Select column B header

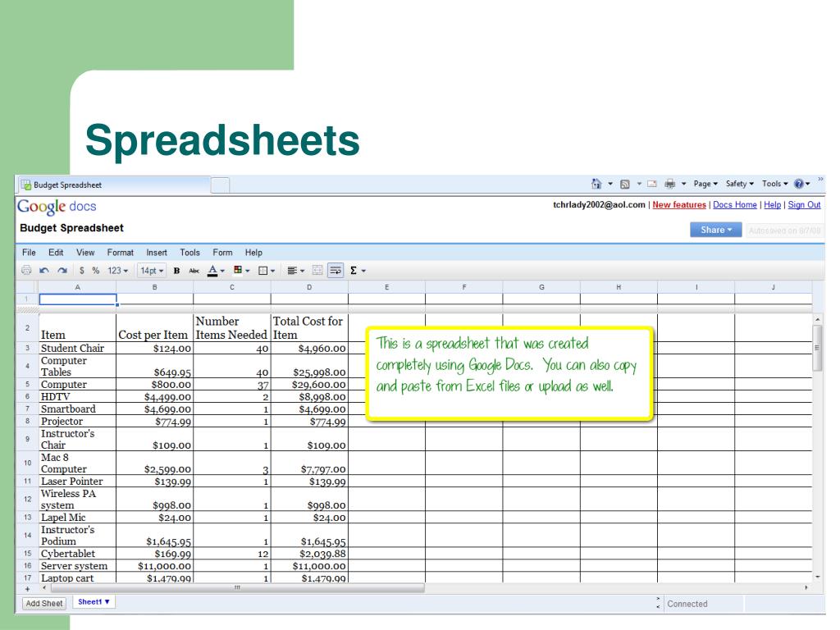click(155, 288)
